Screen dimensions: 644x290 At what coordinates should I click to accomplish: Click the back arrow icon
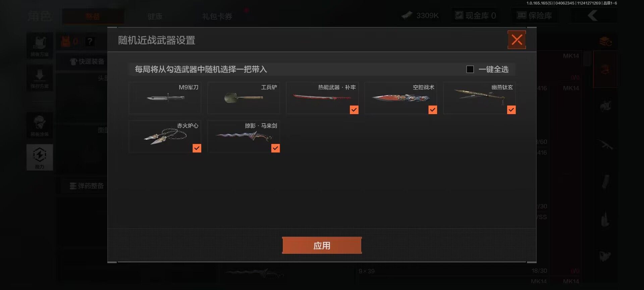pos(593,15)
